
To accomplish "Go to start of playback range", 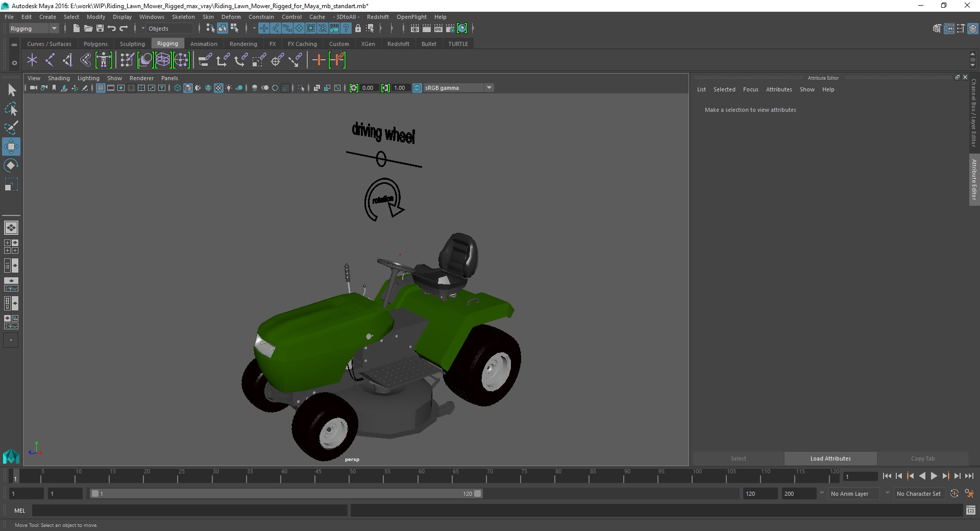I will (887, 476).
